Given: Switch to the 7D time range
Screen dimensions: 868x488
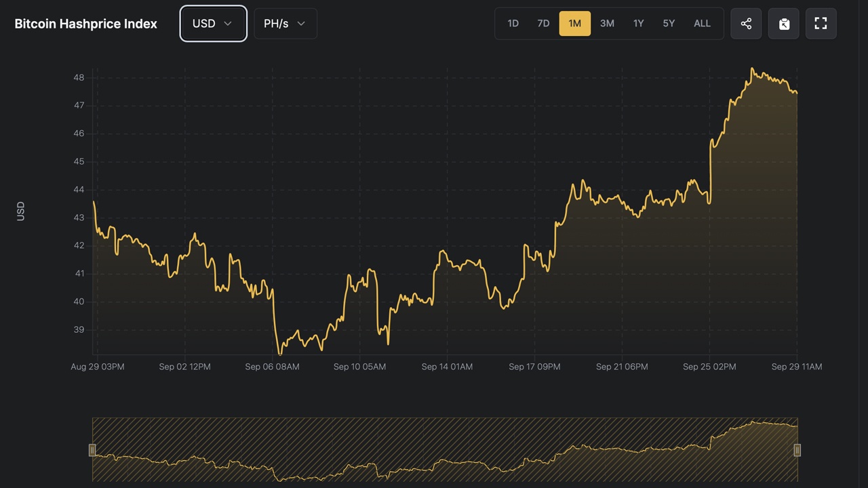Looking at the screenshot, I should (543, 24).
